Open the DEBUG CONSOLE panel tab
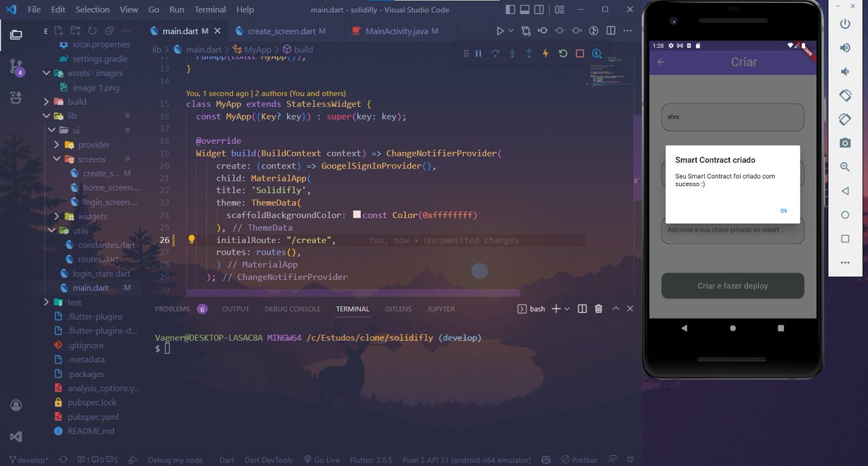868x466 pixels. [292, 309]
